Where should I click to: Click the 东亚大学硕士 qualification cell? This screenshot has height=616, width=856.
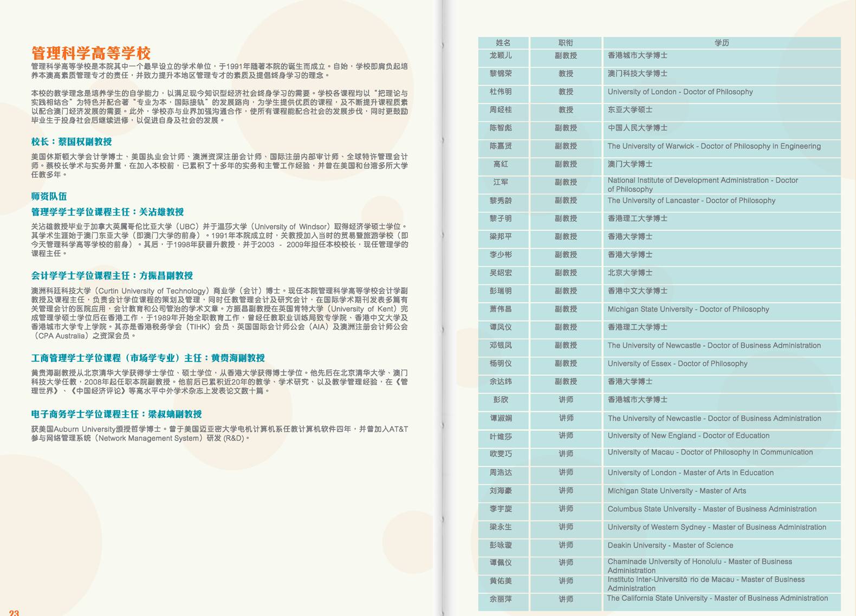pyautogui.click(x=630, y=109)
